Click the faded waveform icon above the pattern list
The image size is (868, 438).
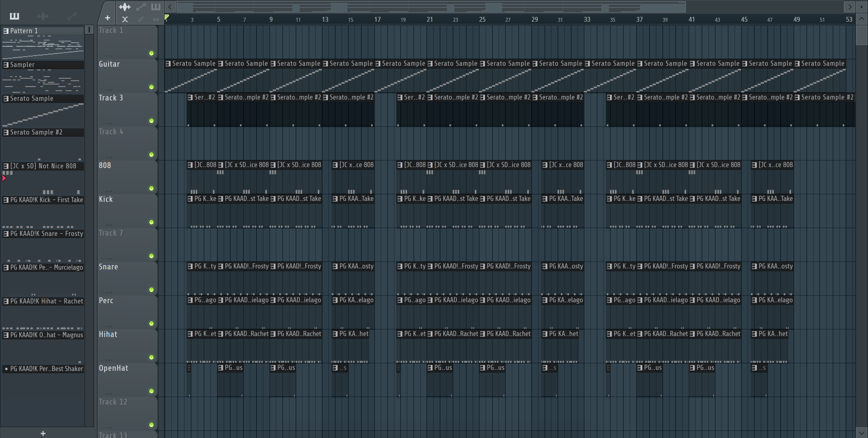tap(43, 16)
